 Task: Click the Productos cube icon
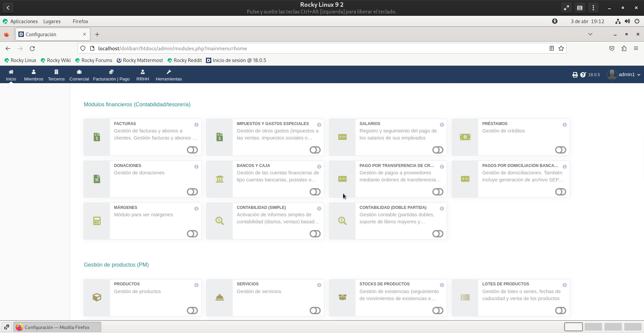(97, 297)
